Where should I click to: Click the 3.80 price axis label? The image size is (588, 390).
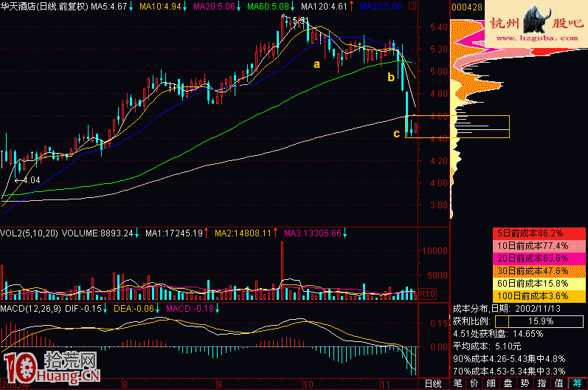coord(439,205)
